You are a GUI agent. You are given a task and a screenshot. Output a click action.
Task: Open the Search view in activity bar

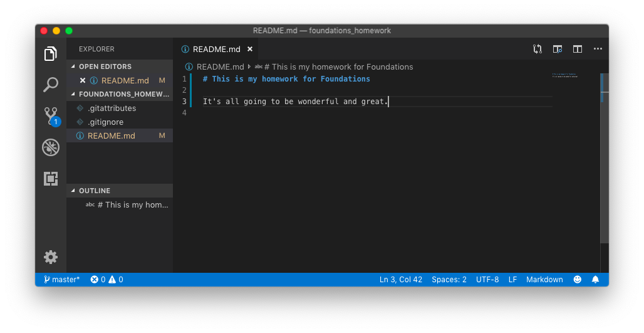pyautogui.click(x=51, y=84)
